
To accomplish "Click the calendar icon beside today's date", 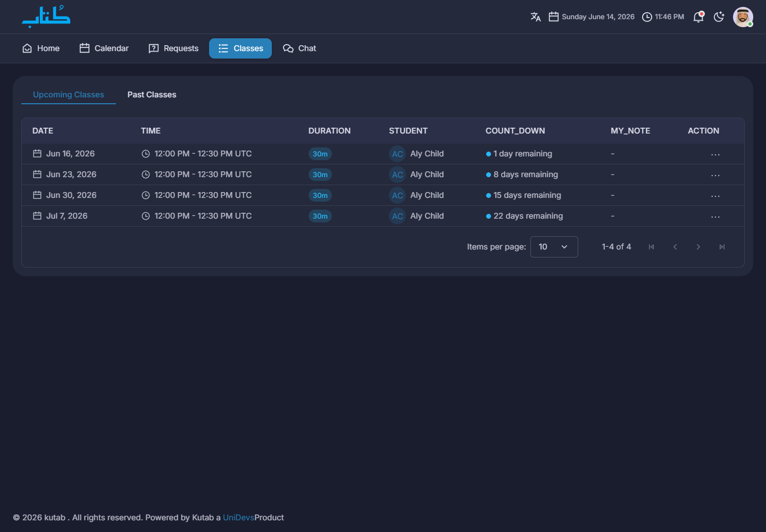I will (x=554, y=17).
